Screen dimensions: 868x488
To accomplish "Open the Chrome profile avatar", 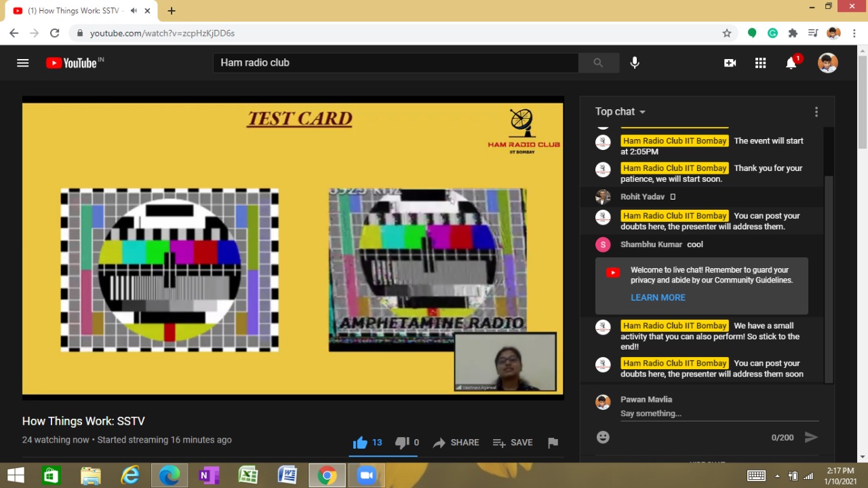I will click(833, 33).
